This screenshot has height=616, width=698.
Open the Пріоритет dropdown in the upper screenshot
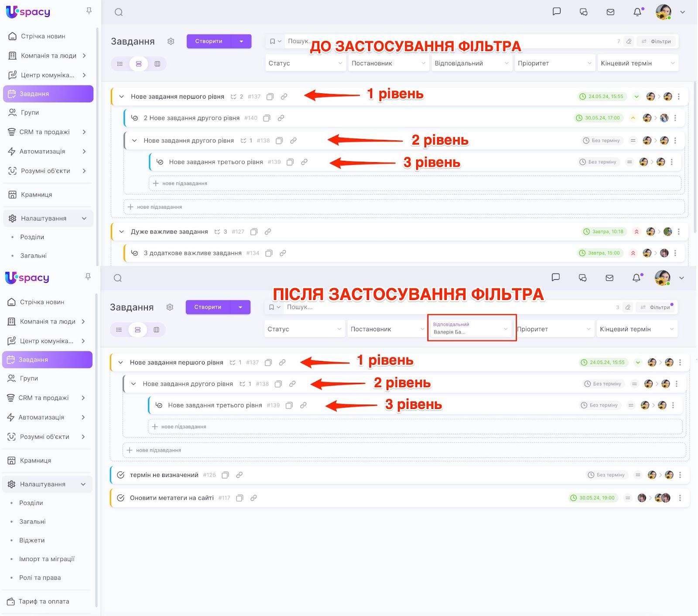click(x=554, y=63)
